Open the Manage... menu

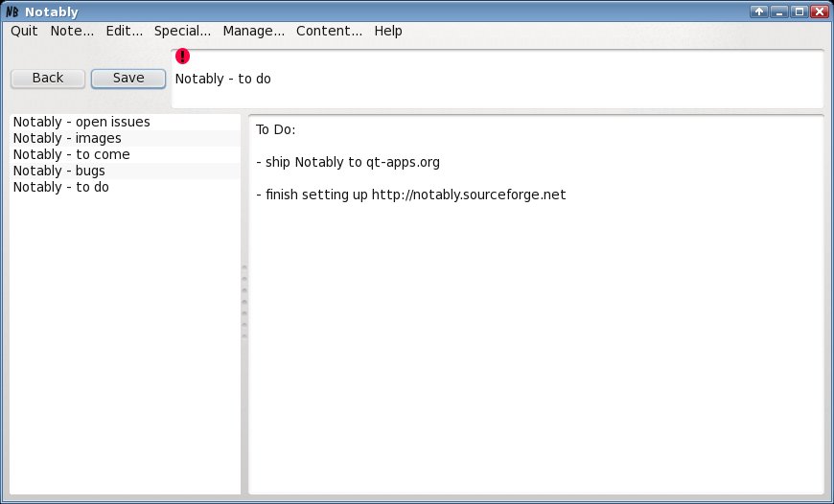click(x=253, y=31)
